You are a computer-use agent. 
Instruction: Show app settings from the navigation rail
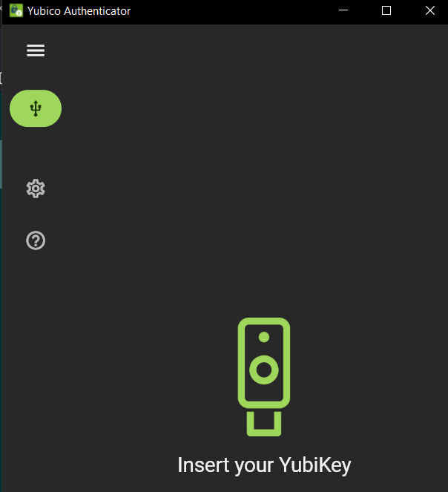point(36,188)
